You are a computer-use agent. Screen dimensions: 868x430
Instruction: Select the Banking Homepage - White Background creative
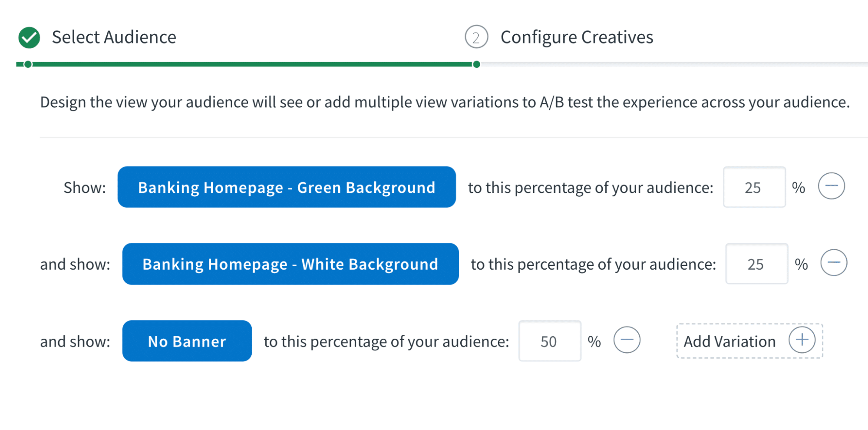[290, 264]
